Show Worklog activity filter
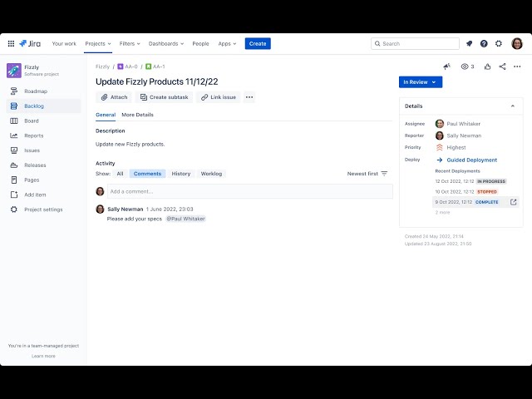 tap(211, 174)
